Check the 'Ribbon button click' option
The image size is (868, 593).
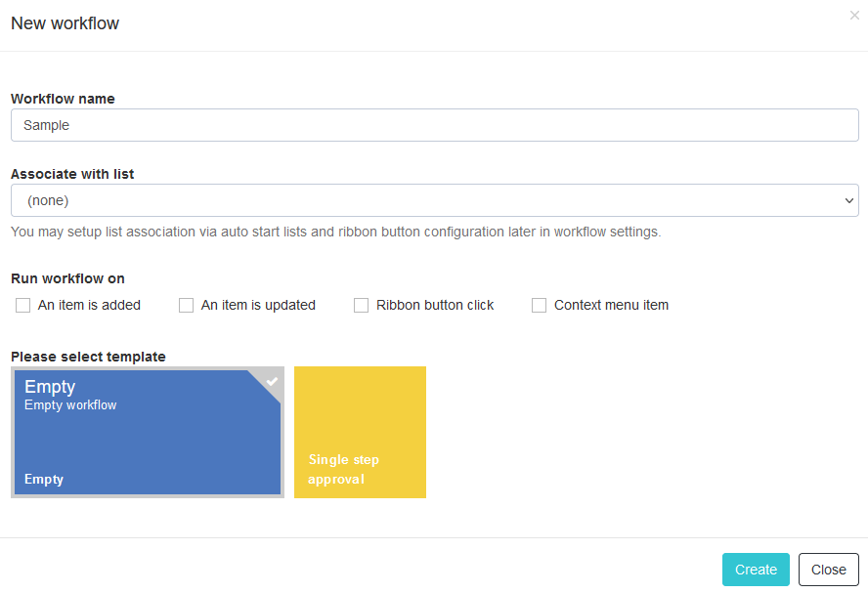(361, 306)
